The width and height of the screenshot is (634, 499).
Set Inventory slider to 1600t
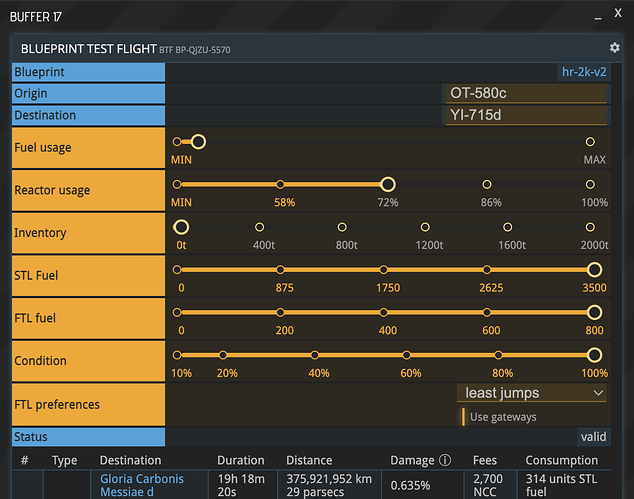click(507, 227)
